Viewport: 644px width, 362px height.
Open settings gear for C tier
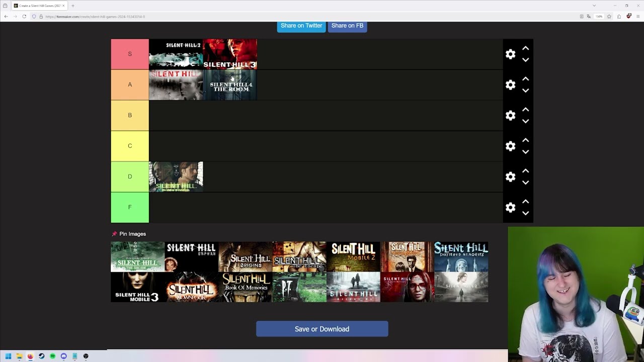coord(510,146)
